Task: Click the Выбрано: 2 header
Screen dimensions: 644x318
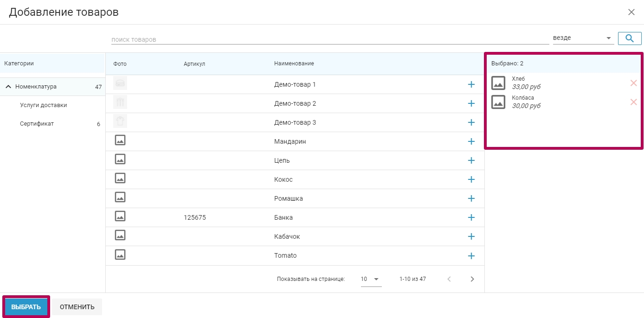Action: click(507, 64)
